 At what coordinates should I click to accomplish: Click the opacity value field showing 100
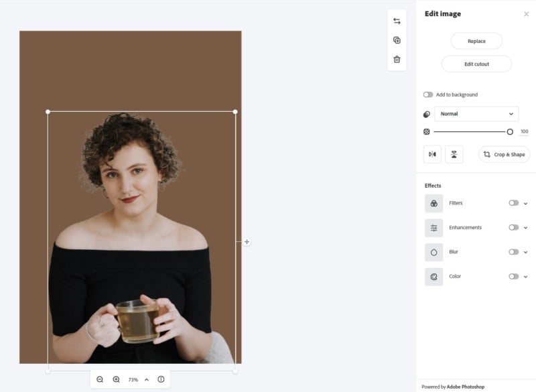click(x=524, y=132)
